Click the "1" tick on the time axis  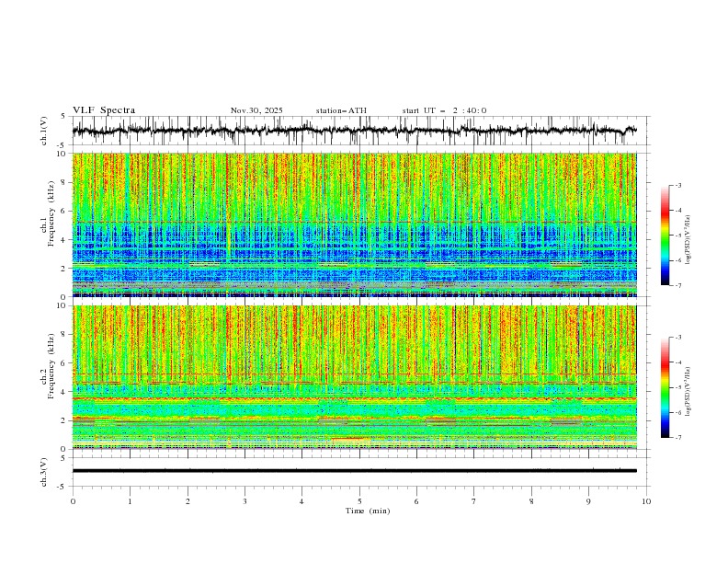130,501
